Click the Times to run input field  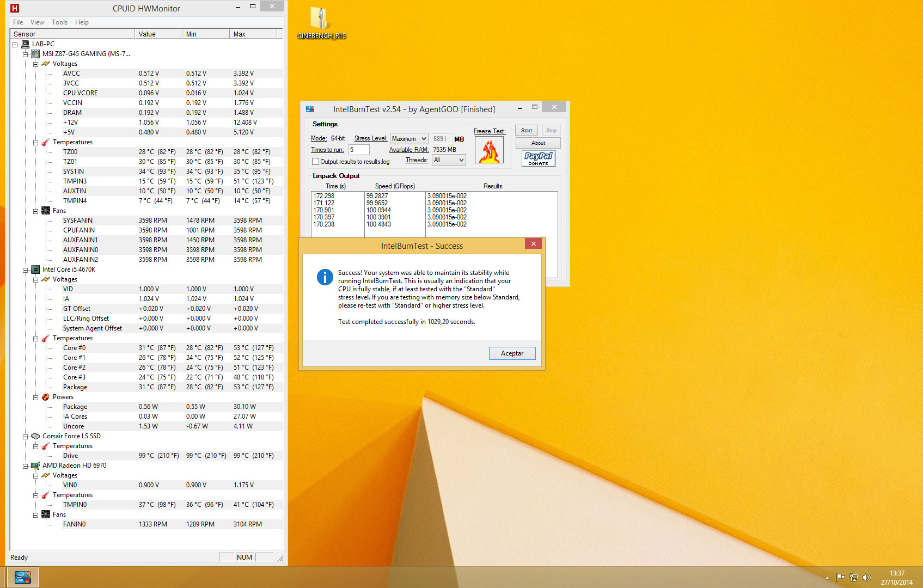pos(359,150)
